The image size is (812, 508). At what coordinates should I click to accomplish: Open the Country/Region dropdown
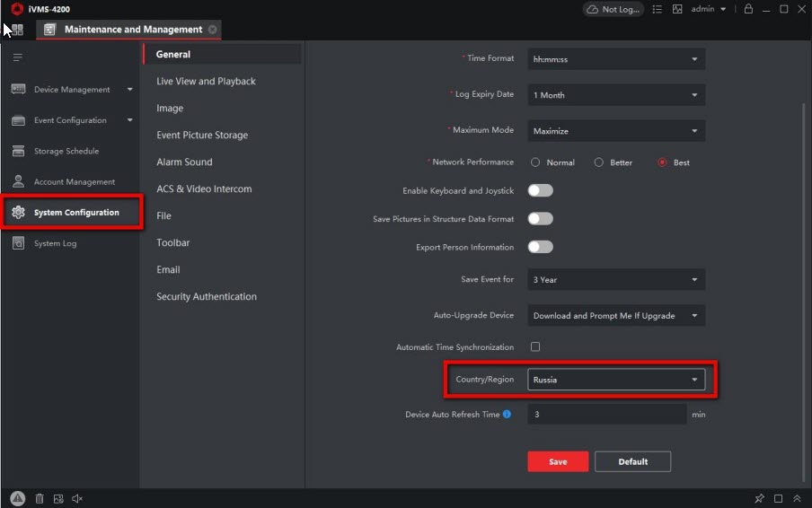[615, 380]
